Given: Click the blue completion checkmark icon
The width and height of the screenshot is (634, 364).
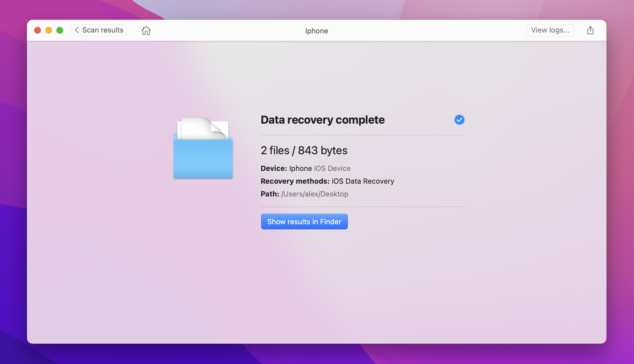Looking at the screenshot, I should pos(459,120).
